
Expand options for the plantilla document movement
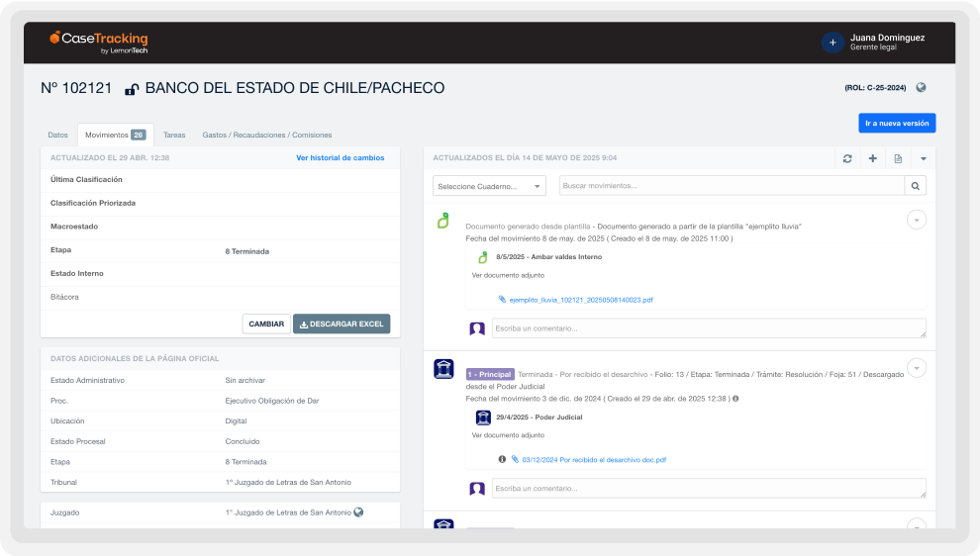[x=917, y=220]
